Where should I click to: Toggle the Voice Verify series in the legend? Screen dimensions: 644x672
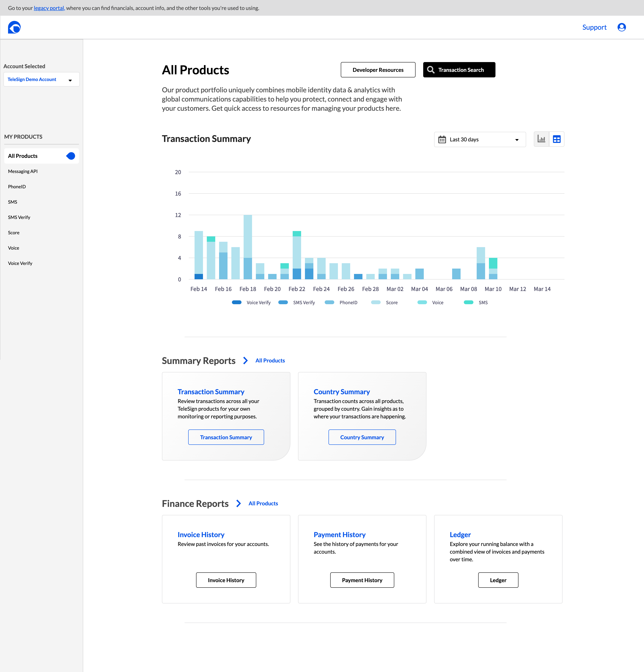coord(237,302)
